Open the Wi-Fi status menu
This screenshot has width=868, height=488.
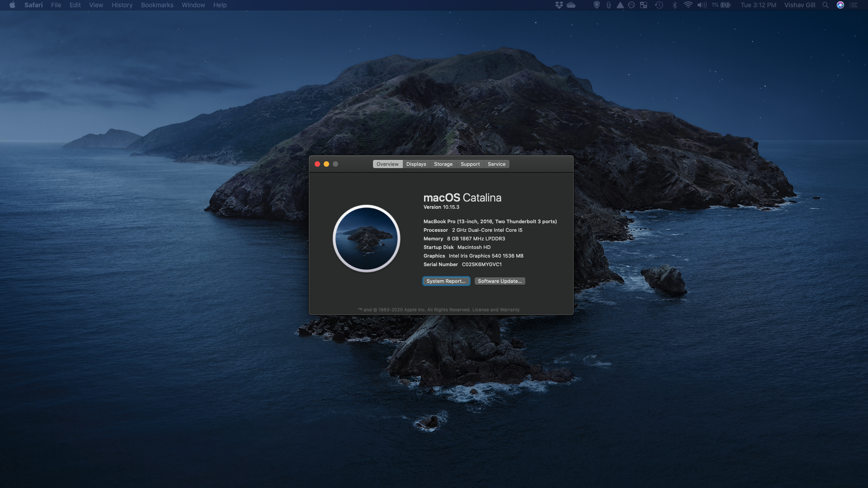688,5
